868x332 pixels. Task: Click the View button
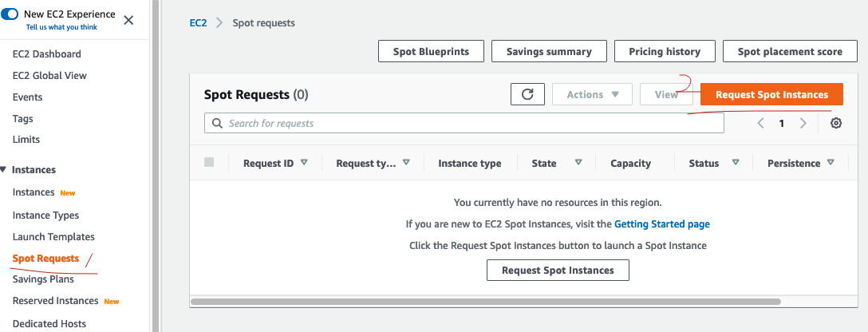coord(666,94)
